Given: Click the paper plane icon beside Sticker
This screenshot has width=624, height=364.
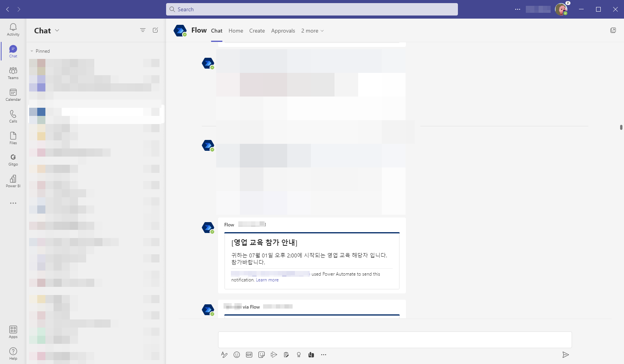Looking at the screenshot, I should click(274, 355).
